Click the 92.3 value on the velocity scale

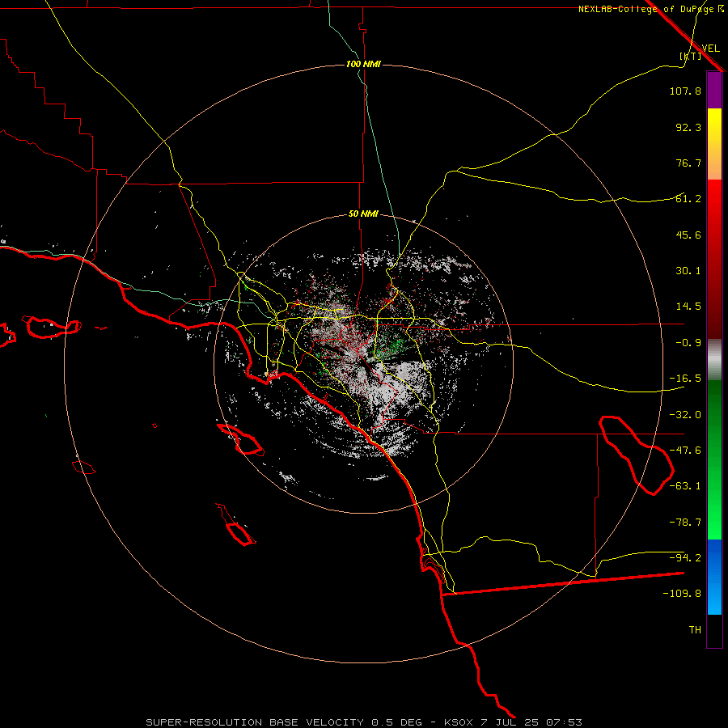coord(688,127)
